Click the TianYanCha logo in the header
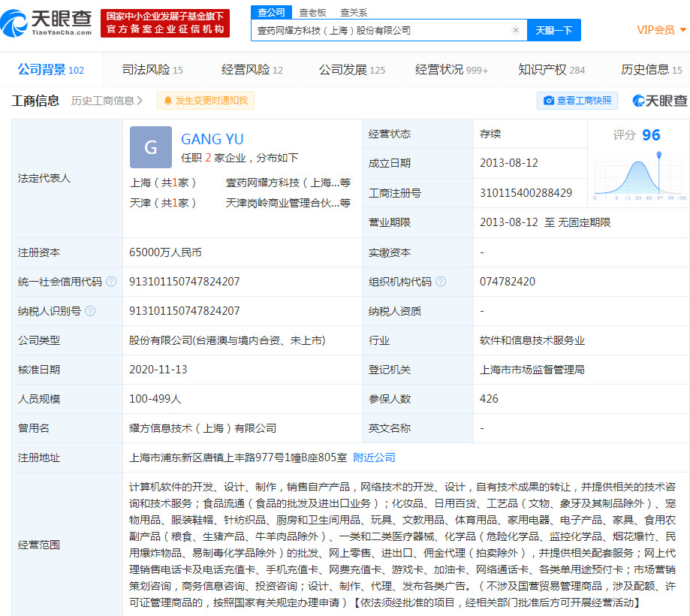Image resolution: width=690 pixels, height=616 pixels. pos(47,23)
